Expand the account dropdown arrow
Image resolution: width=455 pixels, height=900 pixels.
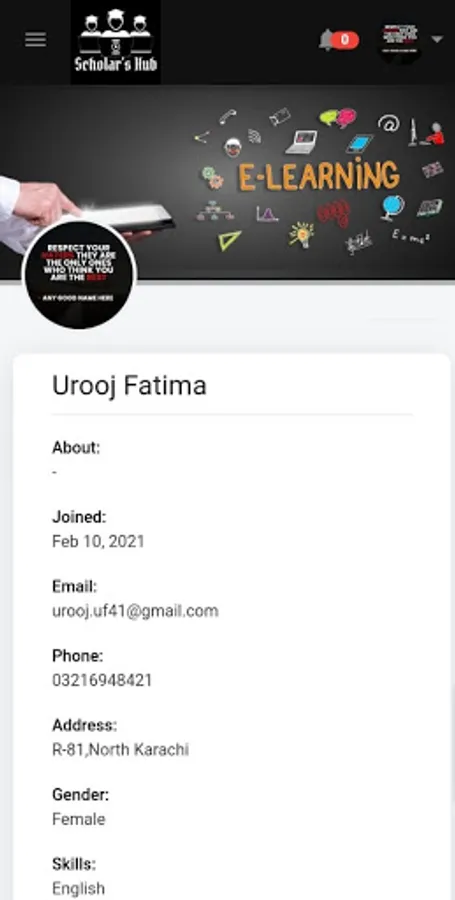(x=437, y=40)
